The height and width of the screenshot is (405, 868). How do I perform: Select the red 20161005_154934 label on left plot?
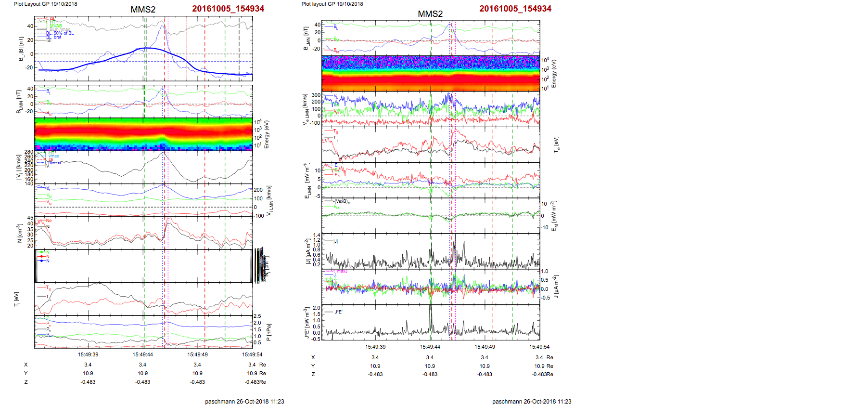tap(228, 9)
